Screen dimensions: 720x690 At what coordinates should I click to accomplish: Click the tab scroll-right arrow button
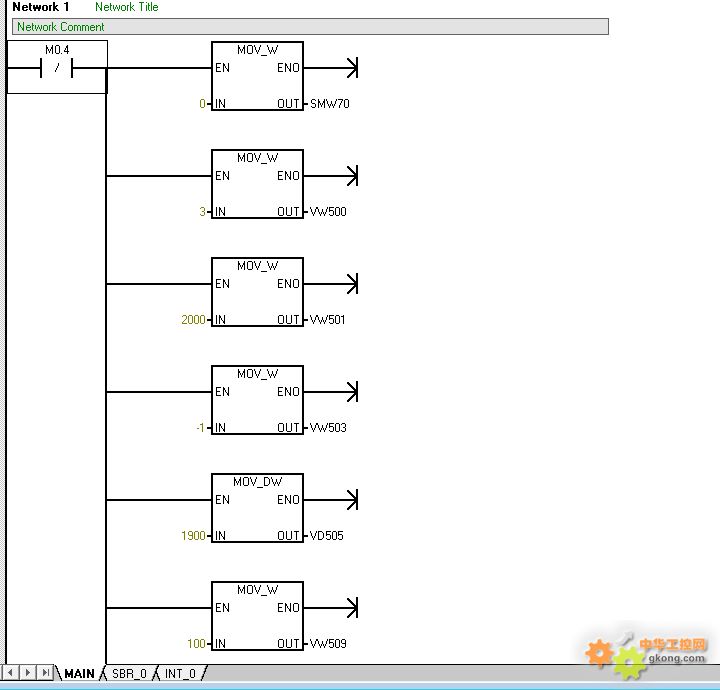point(28,673)
